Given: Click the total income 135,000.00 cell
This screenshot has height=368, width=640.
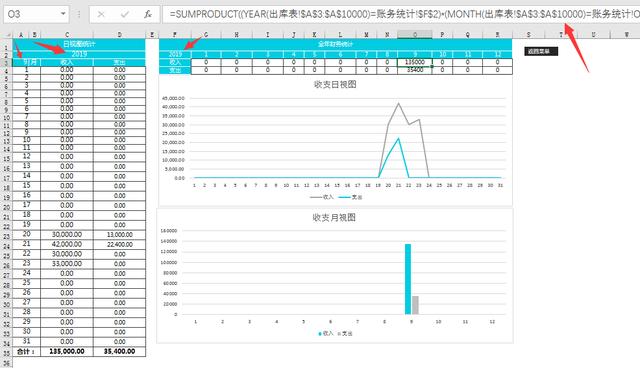Looking at the screenshot, I should point(67,351).
